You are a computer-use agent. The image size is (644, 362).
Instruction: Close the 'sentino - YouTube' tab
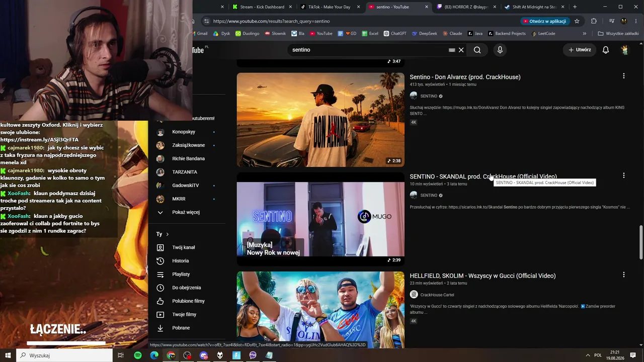coord(427,7)
